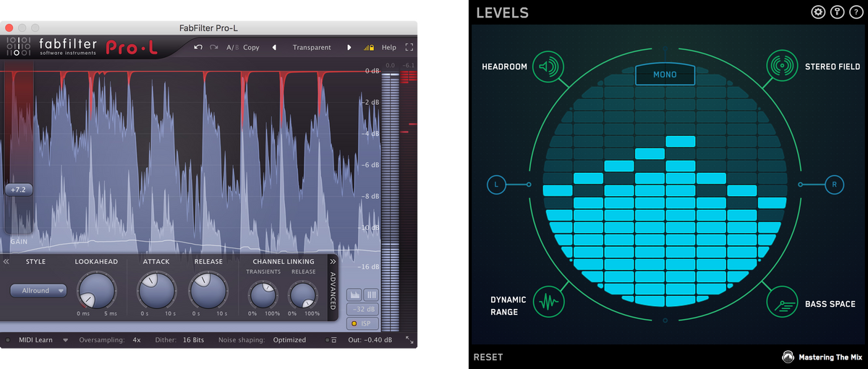This screenshot has height=369, width=868.
Task: Click the -6.1 peak level readout
Action: coord(409,65)
